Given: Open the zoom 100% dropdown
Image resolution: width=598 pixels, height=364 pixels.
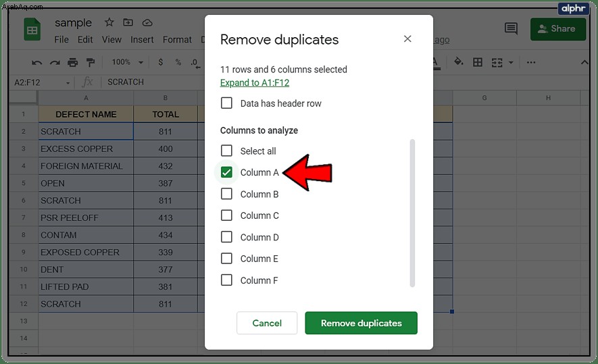Looking at the screenshot, I should point(128,62).
